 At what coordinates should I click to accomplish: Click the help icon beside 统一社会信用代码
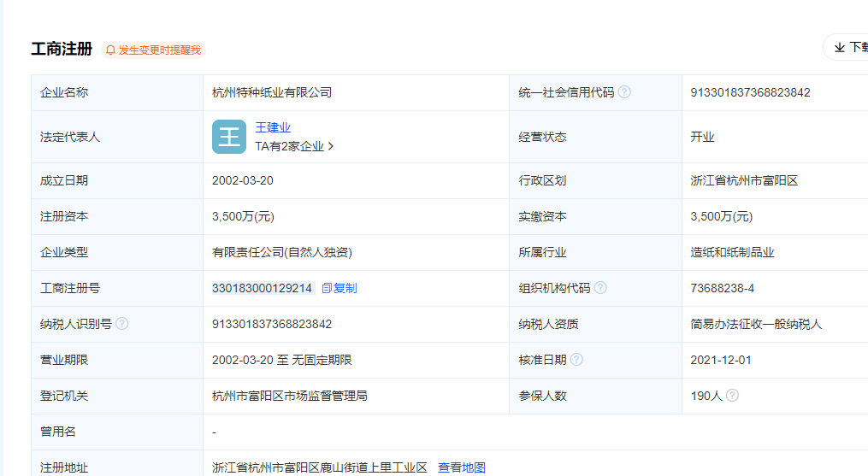click(624, 92)
